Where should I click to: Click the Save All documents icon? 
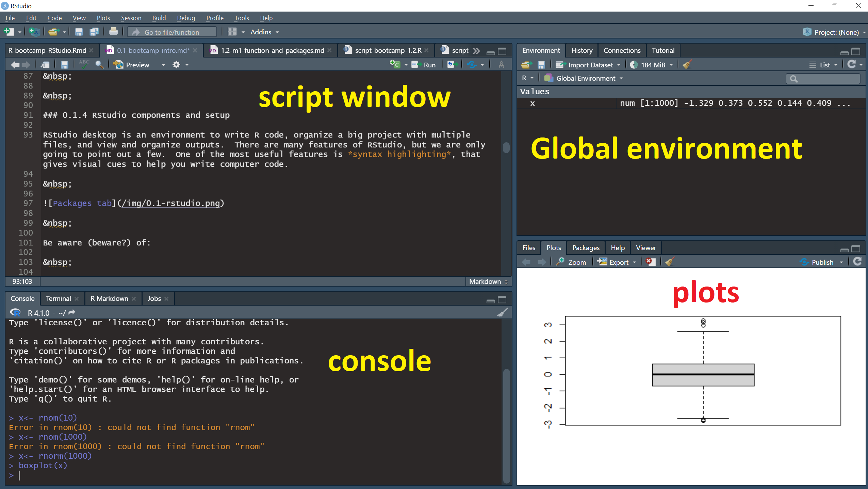(94, 32)
